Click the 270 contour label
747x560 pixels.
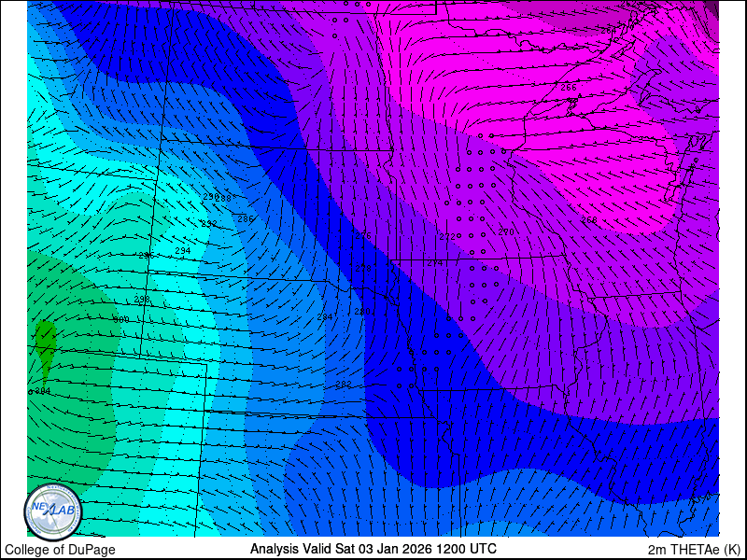point(506,231)
